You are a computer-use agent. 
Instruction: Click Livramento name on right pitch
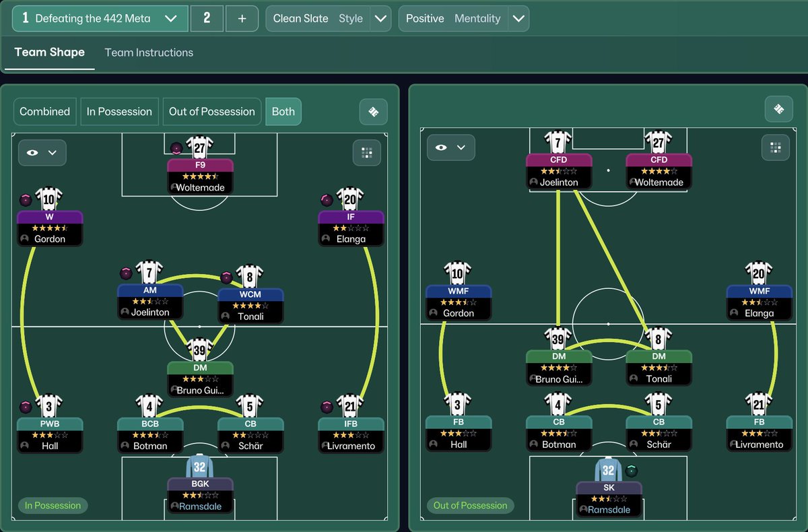click(760, 444)
